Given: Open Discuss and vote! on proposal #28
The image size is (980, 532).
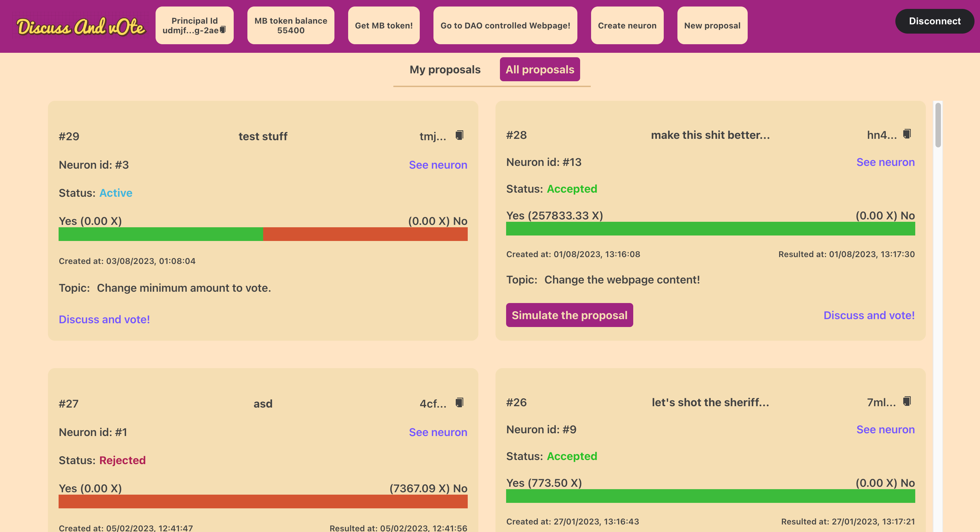Looking at the screenshot, I should click(x=869, y=315).
